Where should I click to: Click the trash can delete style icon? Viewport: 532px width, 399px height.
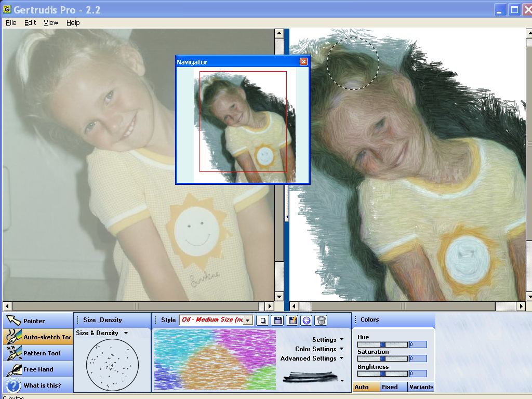322,320
